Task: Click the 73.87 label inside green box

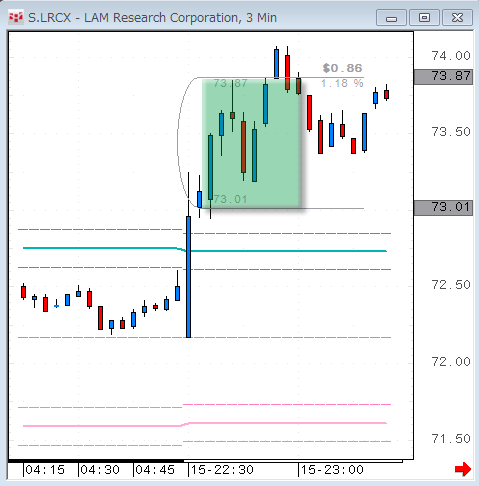Action: [230, 83]
